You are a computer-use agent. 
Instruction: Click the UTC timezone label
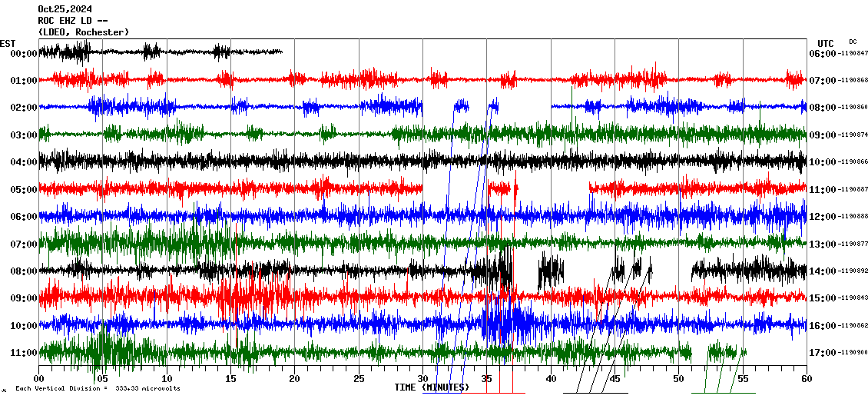click(x=826, y=43)
